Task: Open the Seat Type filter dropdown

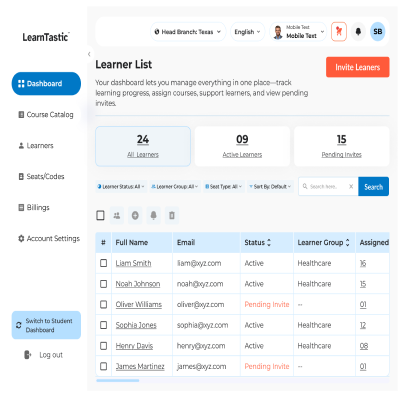Action: (223, 187)
